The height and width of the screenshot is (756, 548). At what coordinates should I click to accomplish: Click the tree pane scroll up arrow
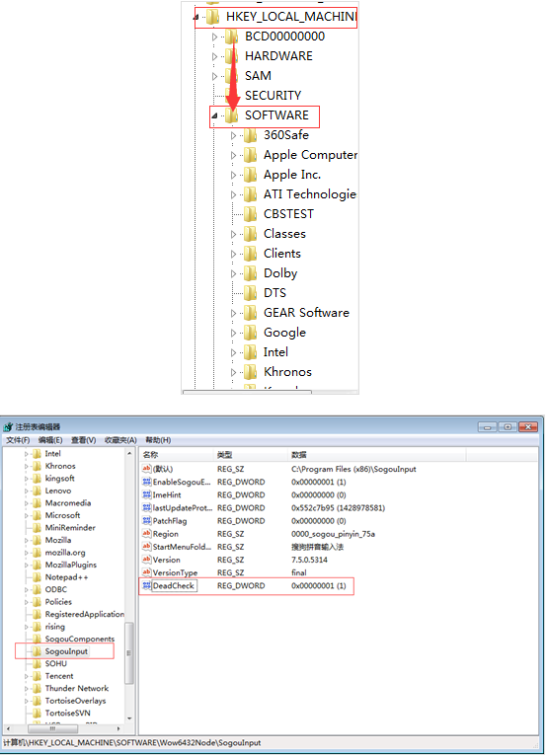129,454
